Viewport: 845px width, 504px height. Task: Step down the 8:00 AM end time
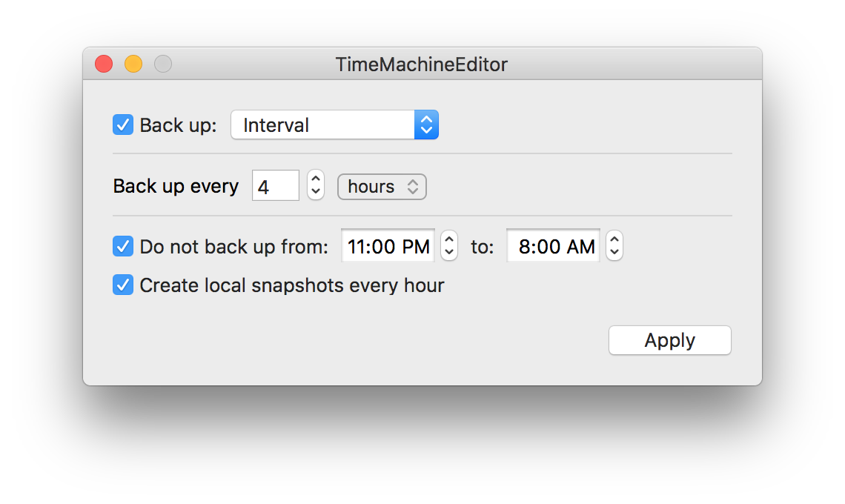(614, 253)
